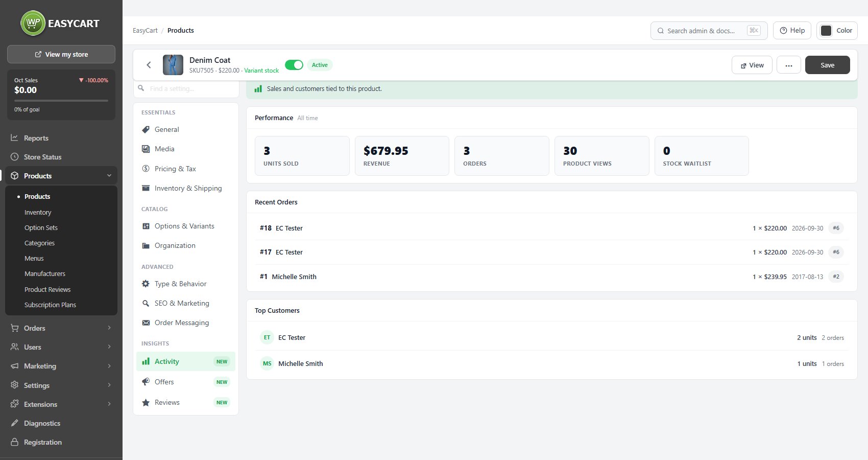
Task: Toggle the product Active switch
Action: pos(294,65)
